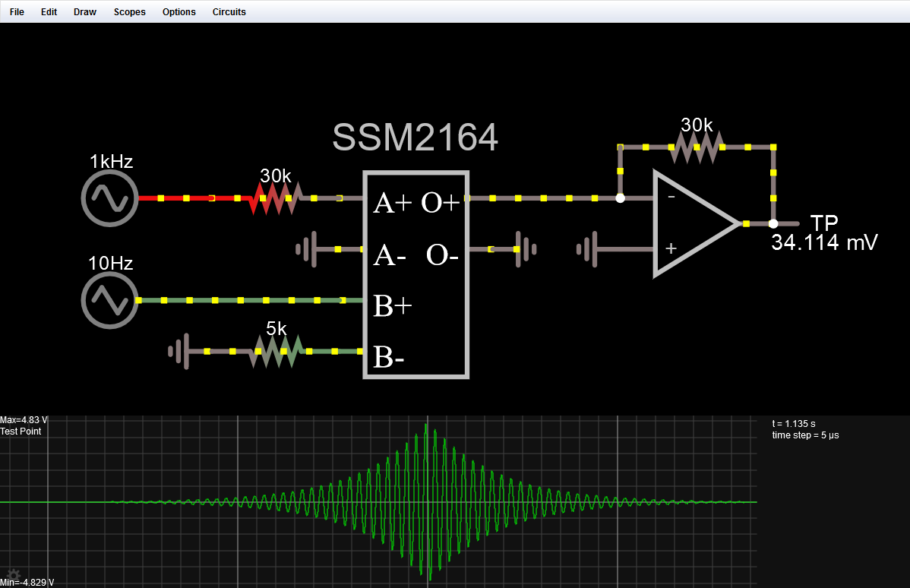The width and height of the screenshot is (910, 588).
Task: Select the 5k resistor on the B- input
Action: coord(275,351)
